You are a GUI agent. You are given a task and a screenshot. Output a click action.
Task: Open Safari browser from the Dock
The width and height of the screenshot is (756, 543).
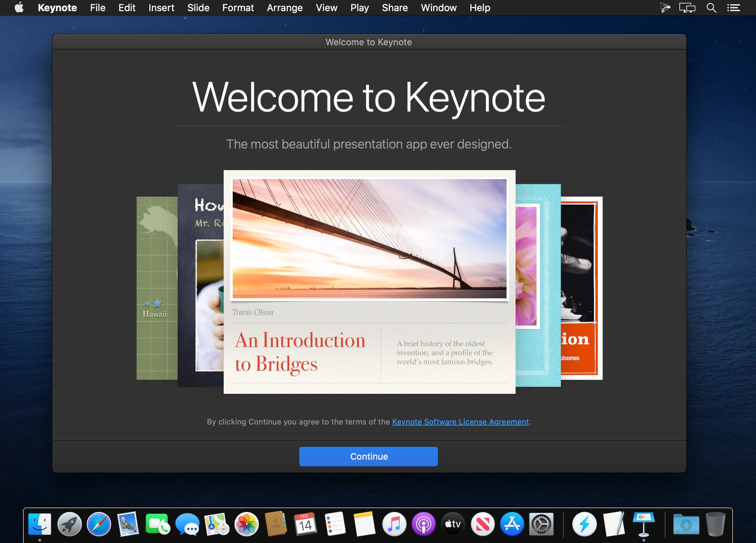pyautogui.click(x=99, y=524)
